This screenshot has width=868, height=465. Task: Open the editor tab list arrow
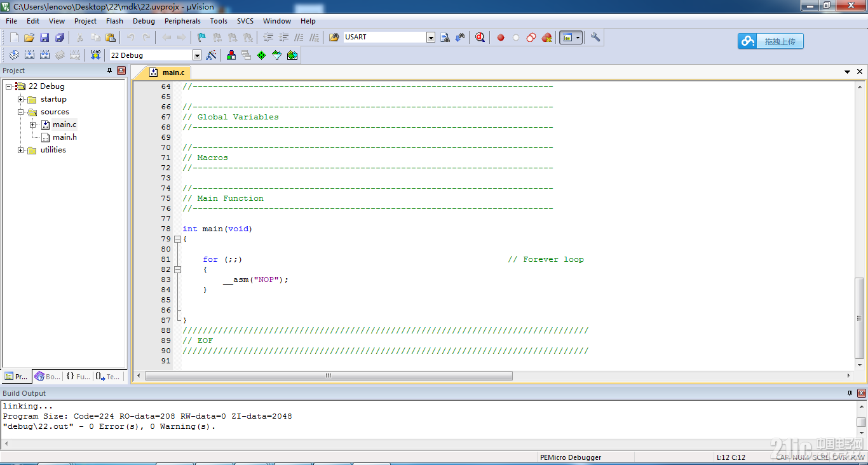[848, 72]
